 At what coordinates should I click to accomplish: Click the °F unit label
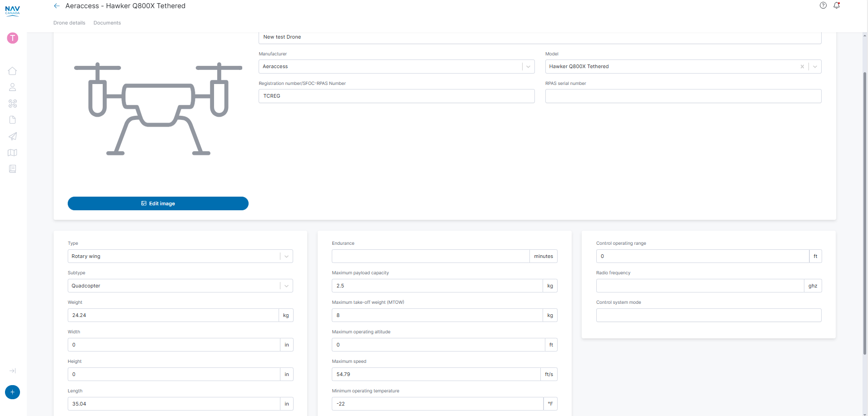pos(550,404)
